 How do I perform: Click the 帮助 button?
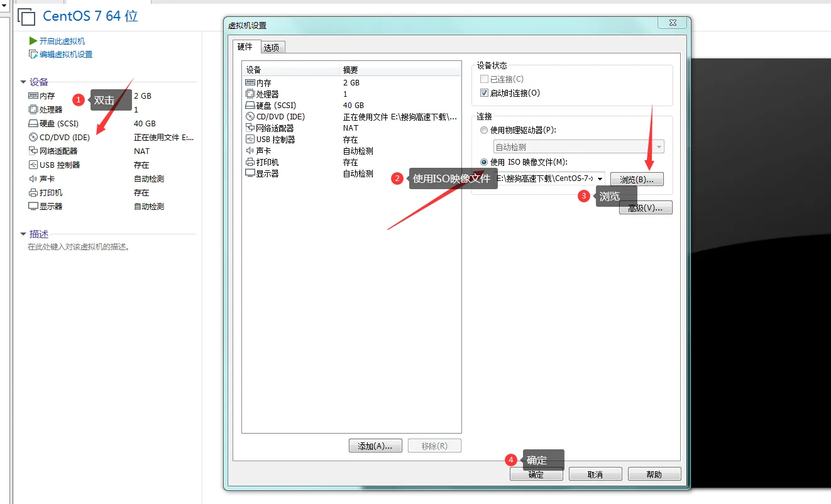tap(654, 474)
